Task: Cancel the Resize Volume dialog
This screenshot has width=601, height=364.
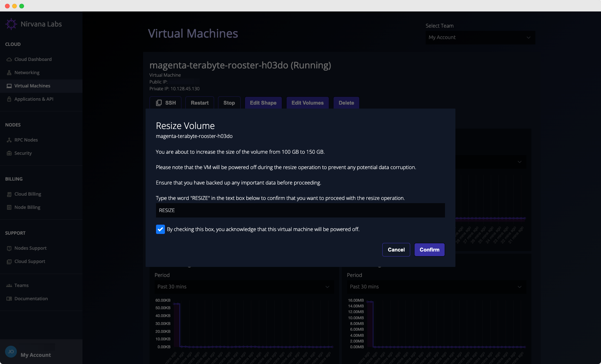Action: (396, 250)
